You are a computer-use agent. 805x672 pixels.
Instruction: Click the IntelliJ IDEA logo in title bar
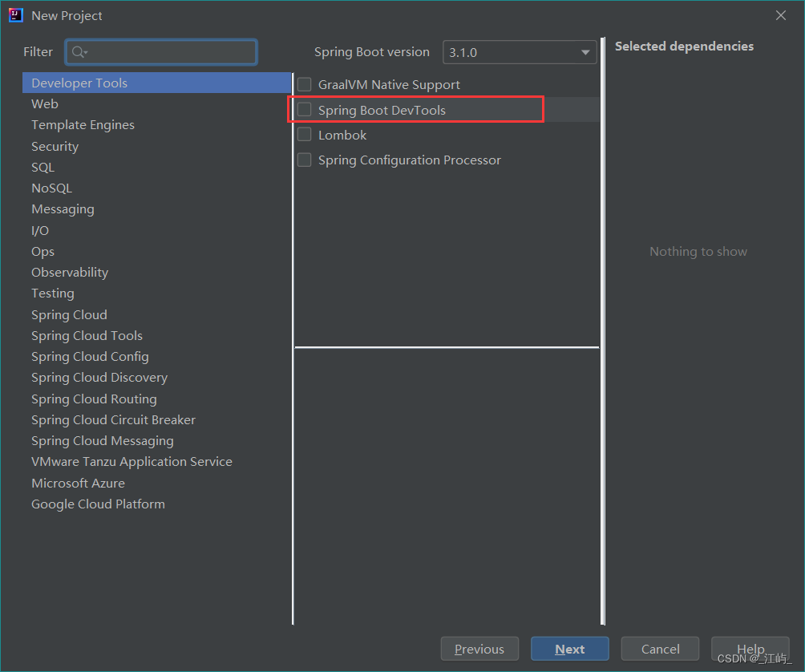(x=16, y=15)
